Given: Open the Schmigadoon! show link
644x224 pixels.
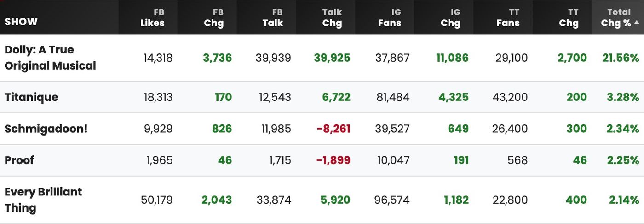Looking at the screenshot, I should [46, 129].
